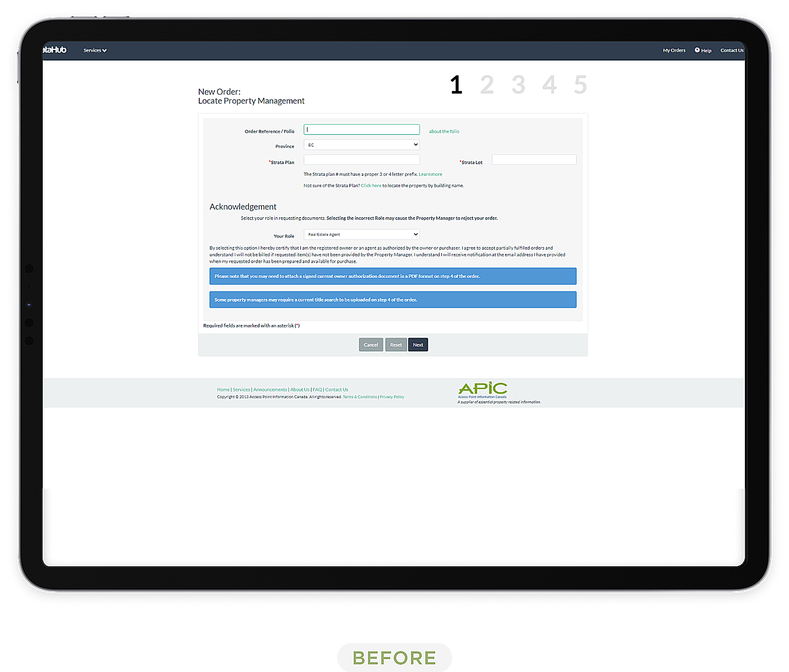Select step 2 in the progress indicator
The width and height of the screenshot is (789, 672).
click(487, 85)
